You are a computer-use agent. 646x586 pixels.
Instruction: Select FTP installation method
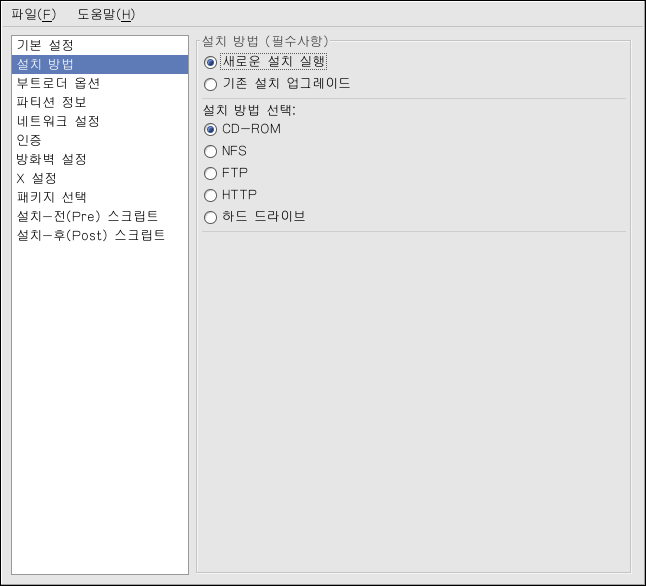(x=210, y=174)
